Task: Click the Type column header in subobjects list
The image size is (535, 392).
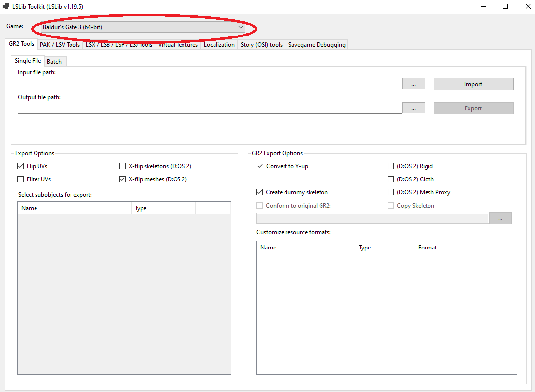Action: point(163,208)
